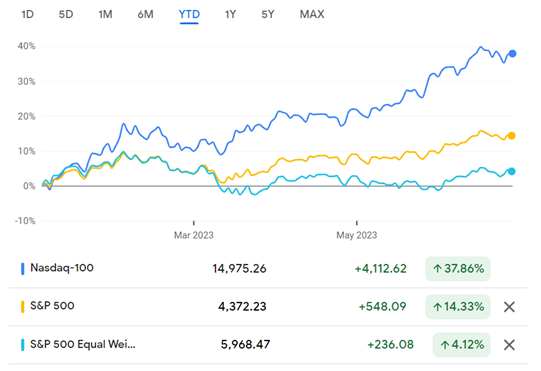541x371 pixels.
Task: Click Equal Weight 4.12% change badge
Action: coord(461,345)
